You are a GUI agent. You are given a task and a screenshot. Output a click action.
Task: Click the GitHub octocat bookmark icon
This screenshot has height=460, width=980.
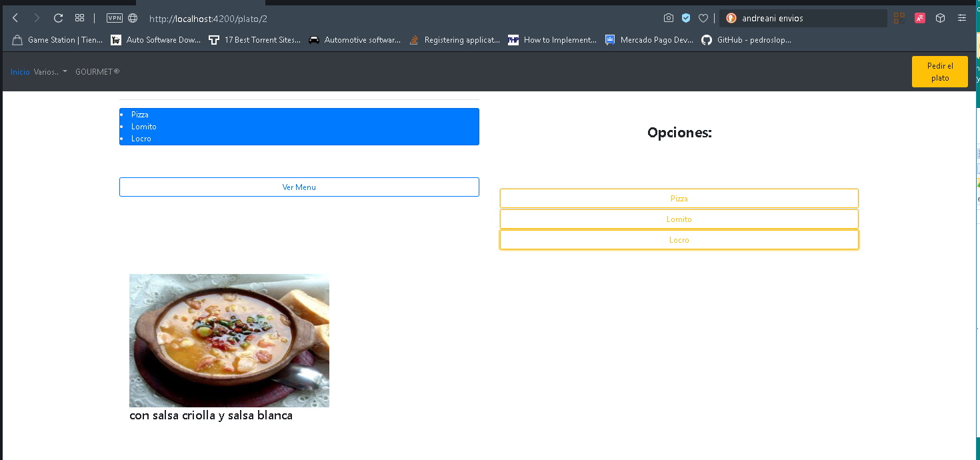point(707,40)
